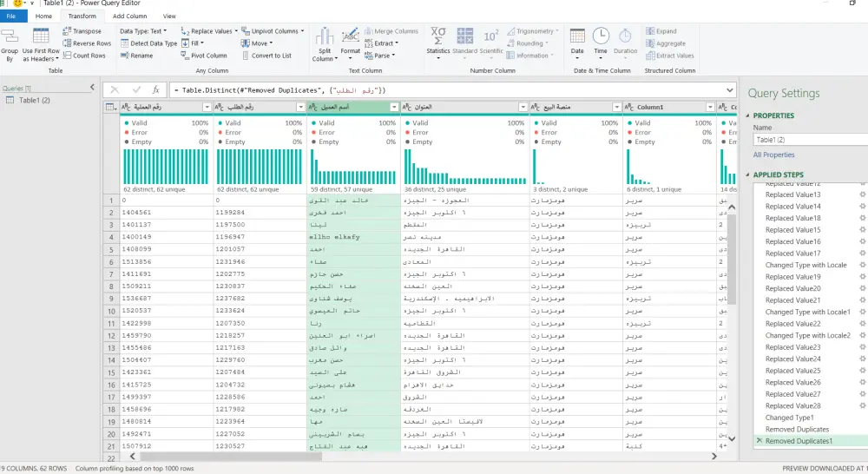This screenshot has height=474, width=868.
Task: Select the Replaced Value19 step
Action: tap(792, 277)
